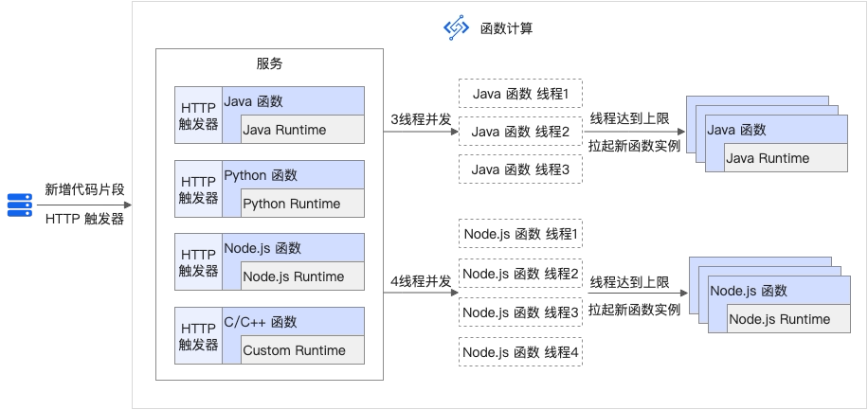Select the Java 函数 线程3 dashed box
The image size is (868, 410).
click(520, 169)
